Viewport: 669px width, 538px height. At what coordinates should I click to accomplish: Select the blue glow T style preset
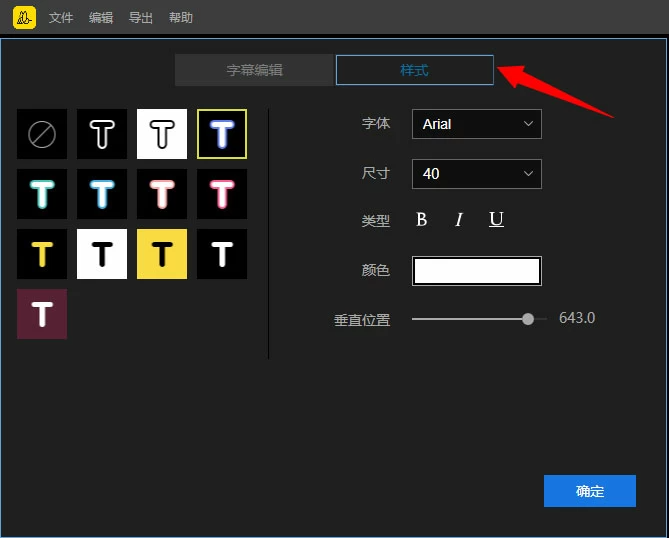222,134
